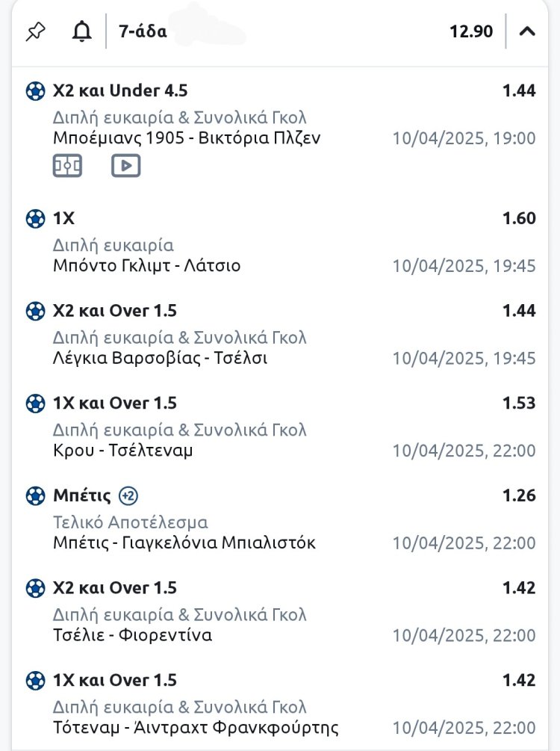Open the pitch match-tracker icon
The image size is (560, 751).
[67, 165]
